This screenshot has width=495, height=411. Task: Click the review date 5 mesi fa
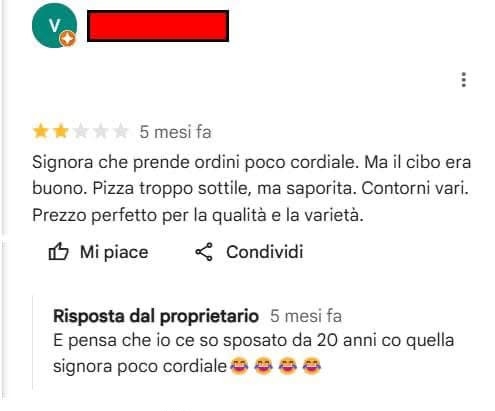pyautogui.click(x=175, y=132)
